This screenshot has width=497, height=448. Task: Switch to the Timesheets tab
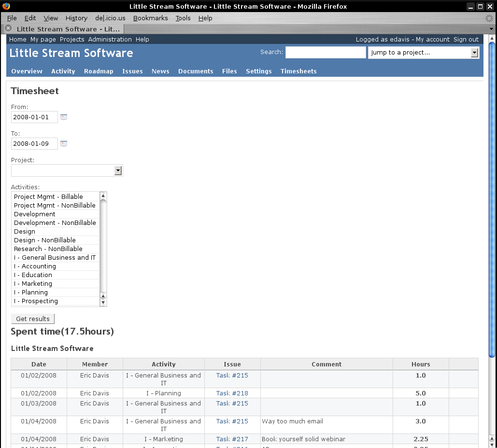pos(298,71)
